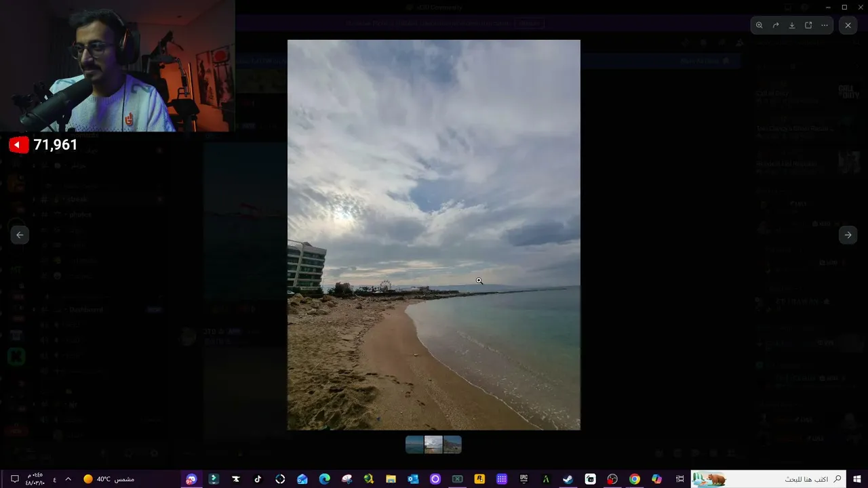Open the image in browser via external icon

[x=808, y=25]
